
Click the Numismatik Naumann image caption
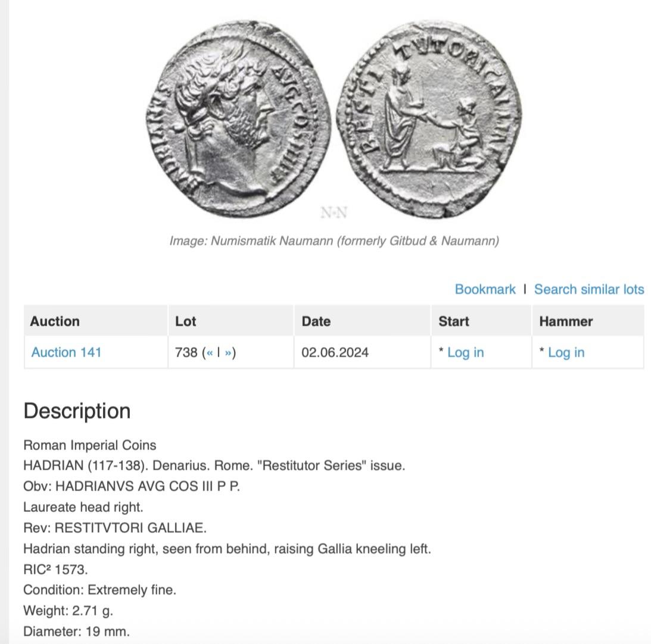pyautogui.click(x=334, y=241)
